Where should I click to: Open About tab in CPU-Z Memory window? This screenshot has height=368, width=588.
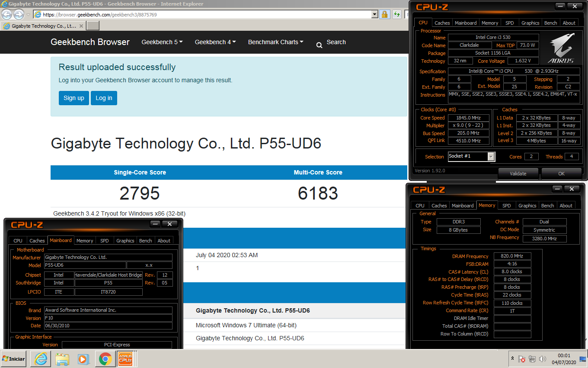point(566,206)
